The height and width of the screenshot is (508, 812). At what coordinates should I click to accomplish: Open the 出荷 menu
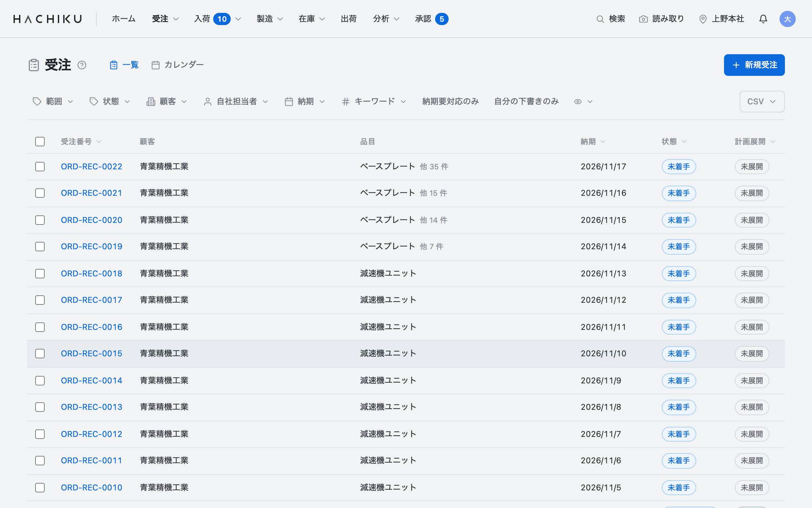click(348, 19)
